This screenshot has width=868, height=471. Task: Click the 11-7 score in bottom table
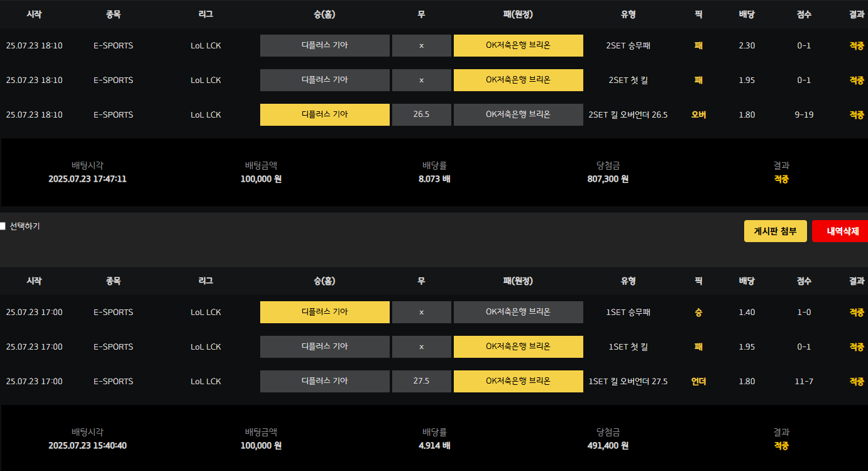click(x=804, y=381)
